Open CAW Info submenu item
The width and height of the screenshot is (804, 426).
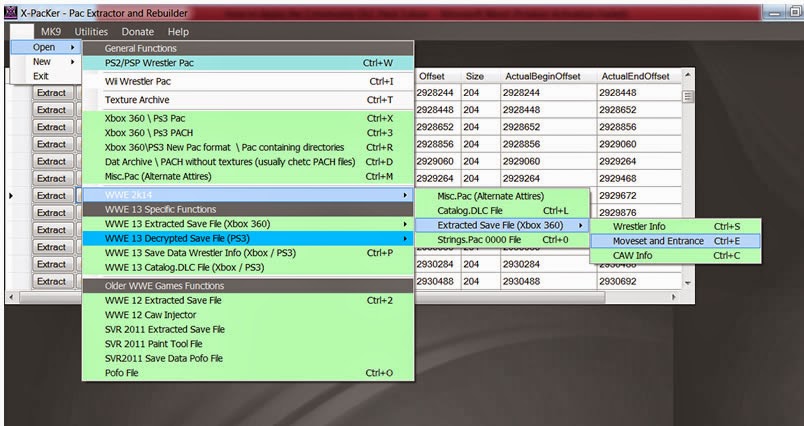tap(675, 255)
